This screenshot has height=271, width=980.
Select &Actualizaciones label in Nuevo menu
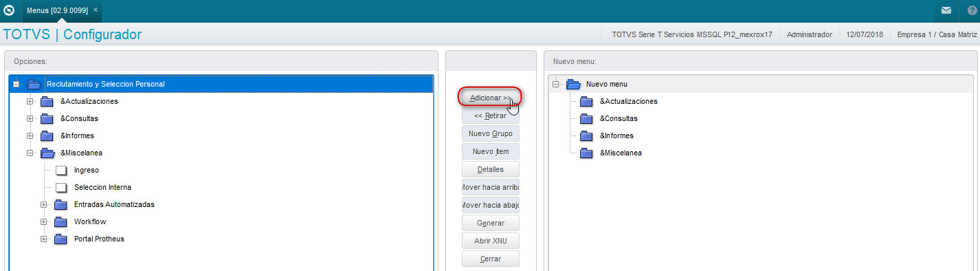tap(629, 102)
